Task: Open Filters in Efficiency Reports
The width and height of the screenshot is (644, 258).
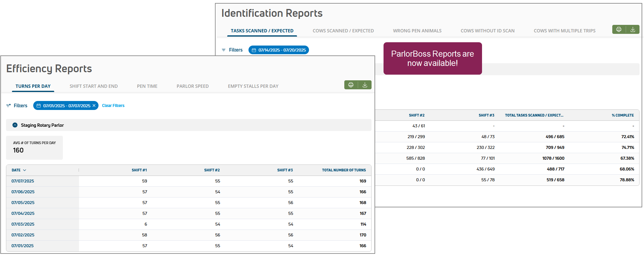Action: tap(17, 105)
